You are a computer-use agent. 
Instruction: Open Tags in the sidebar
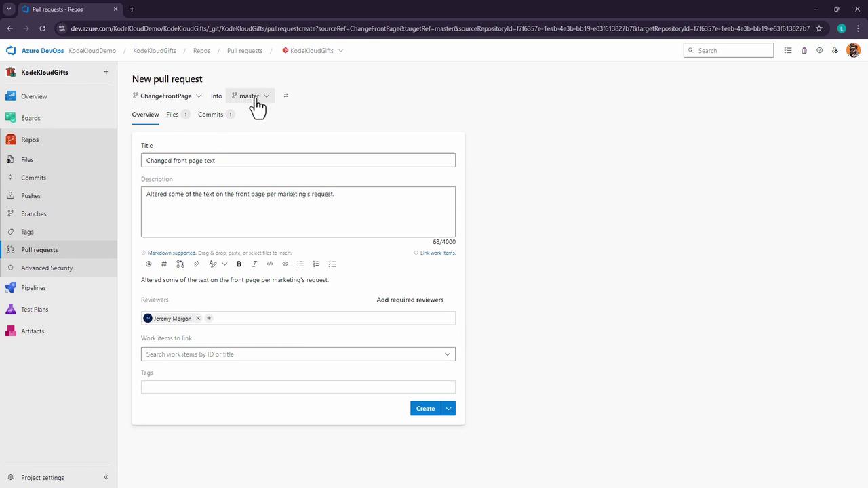click(58, 232)
